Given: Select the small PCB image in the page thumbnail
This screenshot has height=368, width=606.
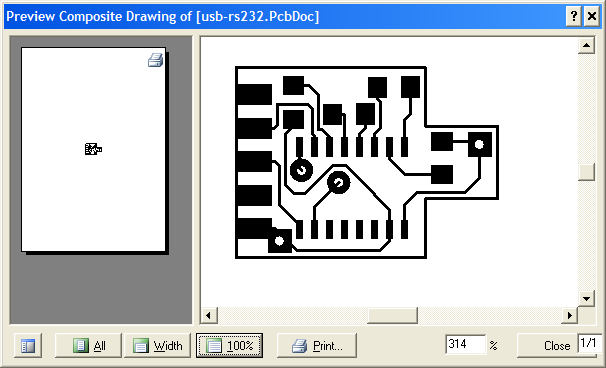Looking at the screenshot, I should [93, 149].
